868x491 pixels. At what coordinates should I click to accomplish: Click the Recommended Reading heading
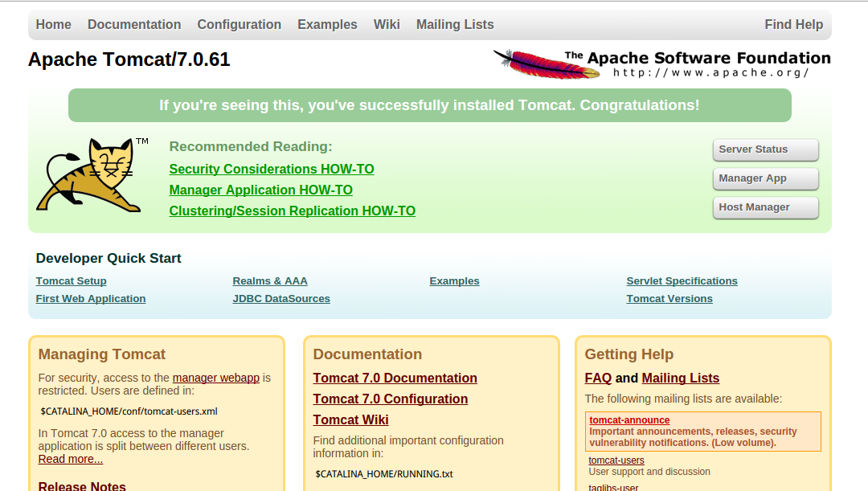[x=251, y=147]
